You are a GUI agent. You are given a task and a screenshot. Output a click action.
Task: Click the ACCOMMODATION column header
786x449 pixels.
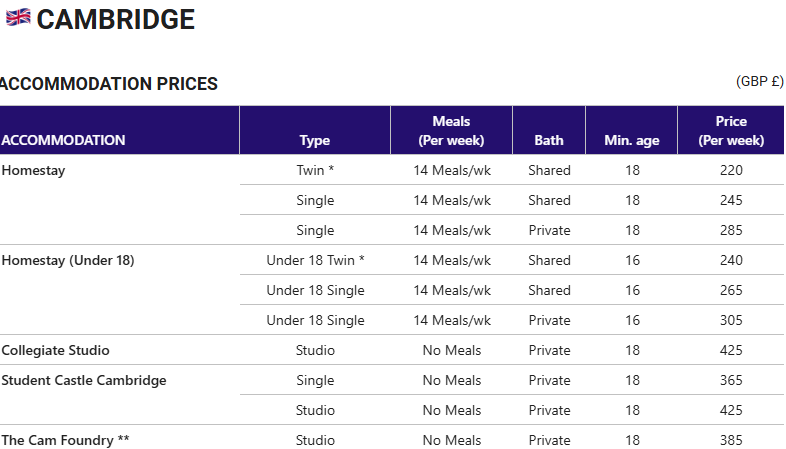63,140
